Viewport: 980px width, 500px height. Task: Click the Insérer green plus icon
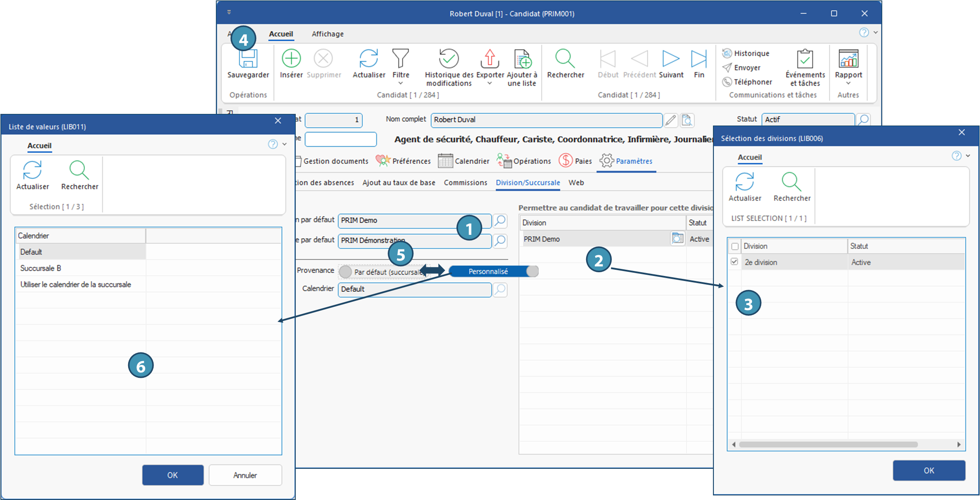tap(291, 59)
